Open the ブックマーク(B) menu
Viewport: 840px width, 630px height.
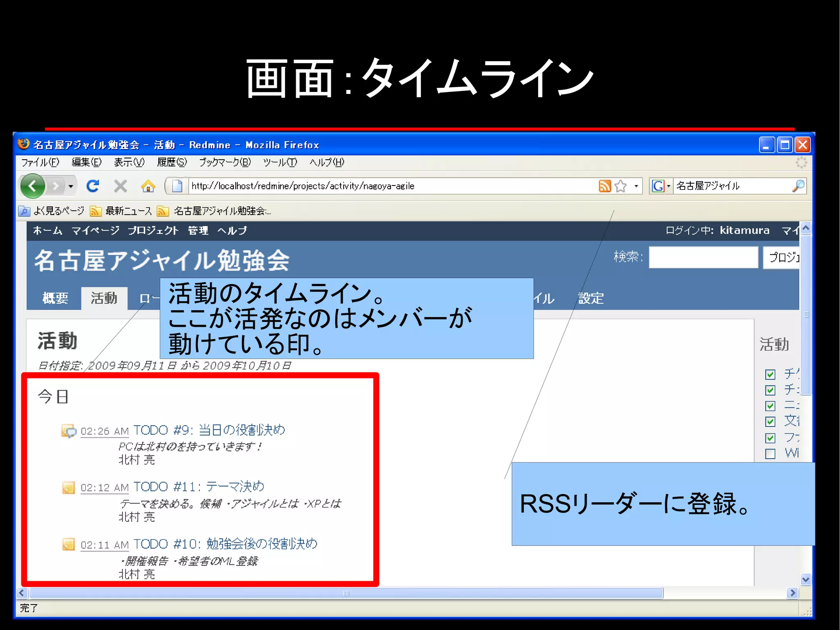pos(225,162)
